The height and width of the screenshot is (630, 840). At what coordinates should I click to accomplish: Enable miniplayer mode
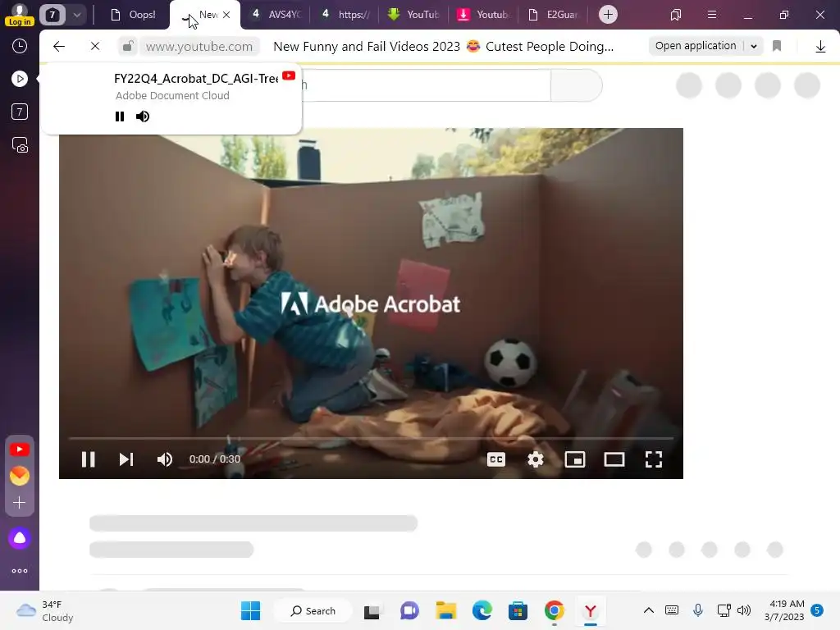[x=575, y=459]
